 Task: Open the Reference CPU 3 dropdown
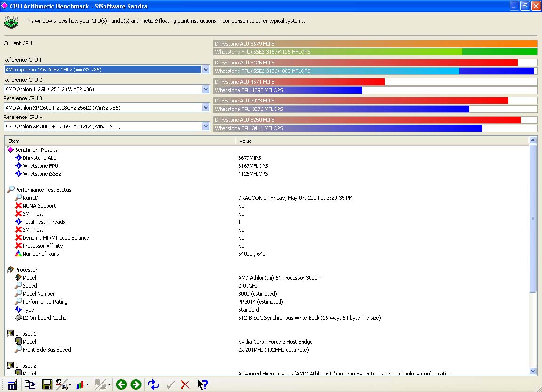(206, 108)
